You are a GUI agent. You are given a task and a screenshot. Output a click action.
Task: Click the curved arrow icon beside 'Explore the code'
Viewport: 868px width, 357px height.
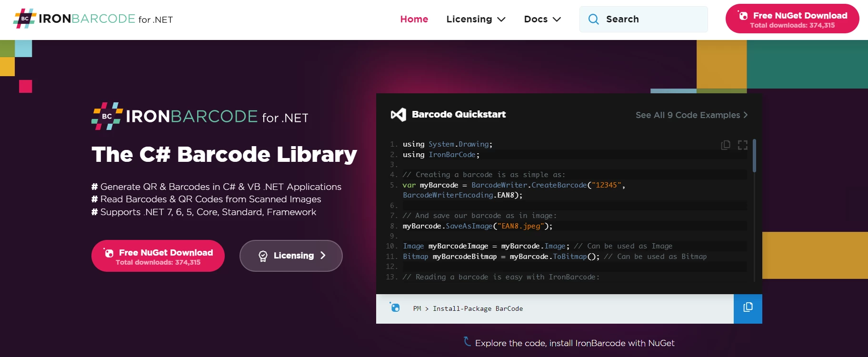pyautogui.click(x=467, y=341)
